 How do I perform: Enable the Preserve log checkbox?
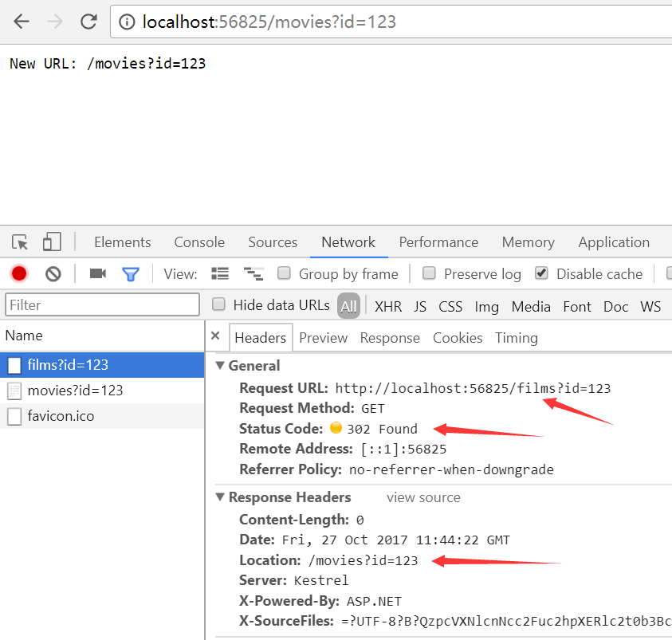point(429,273)
